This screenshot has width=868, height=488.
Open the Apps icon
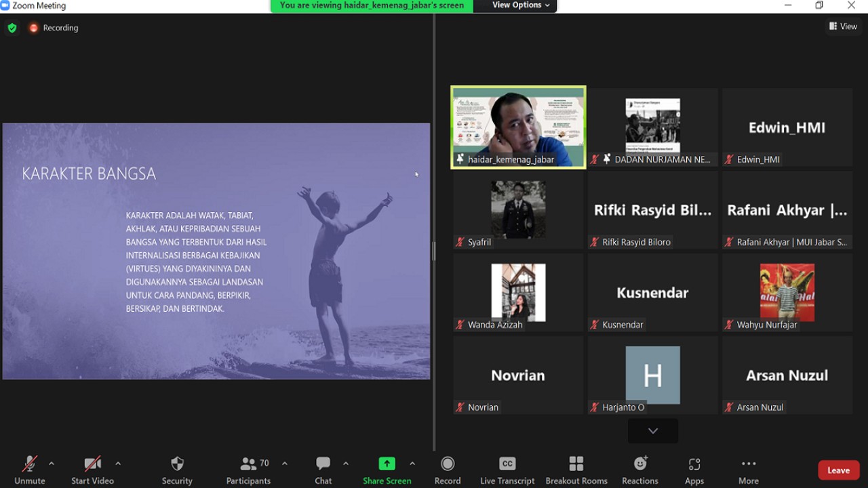(694, 464)
